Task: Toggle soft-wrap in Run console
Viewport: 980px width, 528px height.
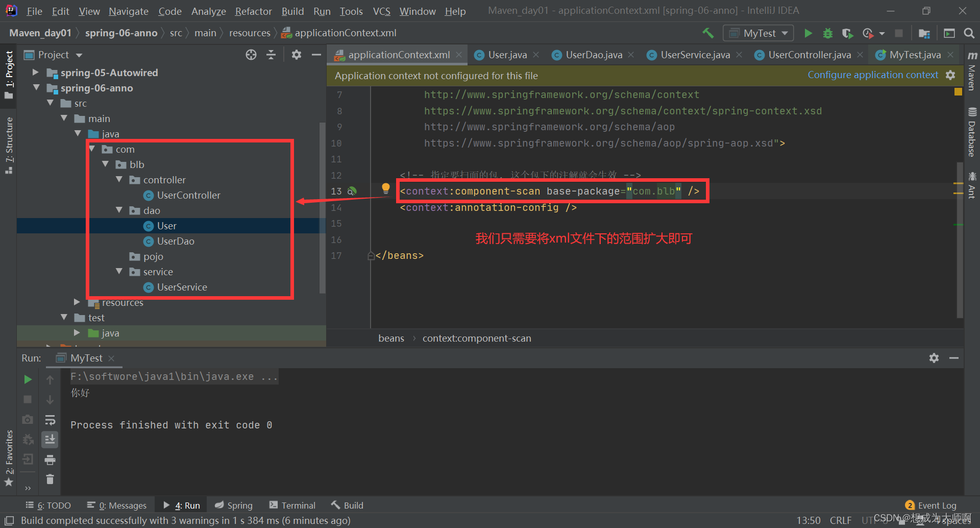Action: 50,420
